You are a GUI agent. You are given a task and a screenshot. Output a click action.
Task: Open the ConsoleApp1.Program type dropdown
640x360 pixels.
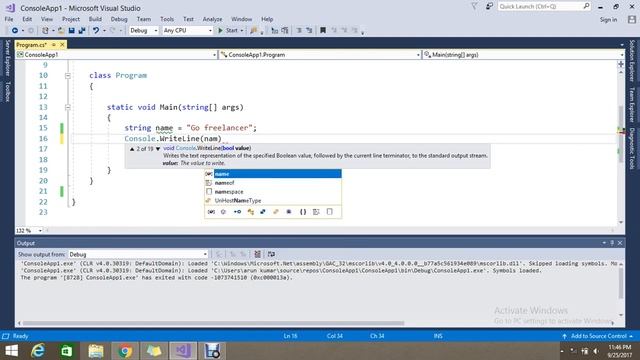(320, 55)
